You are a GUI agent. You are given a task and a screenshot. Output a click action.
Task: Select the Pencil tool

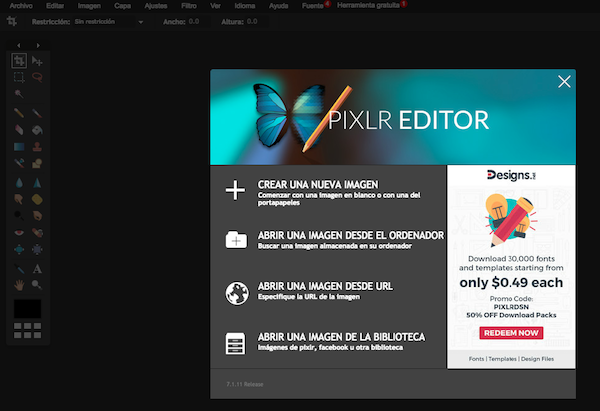coord(19,113)
